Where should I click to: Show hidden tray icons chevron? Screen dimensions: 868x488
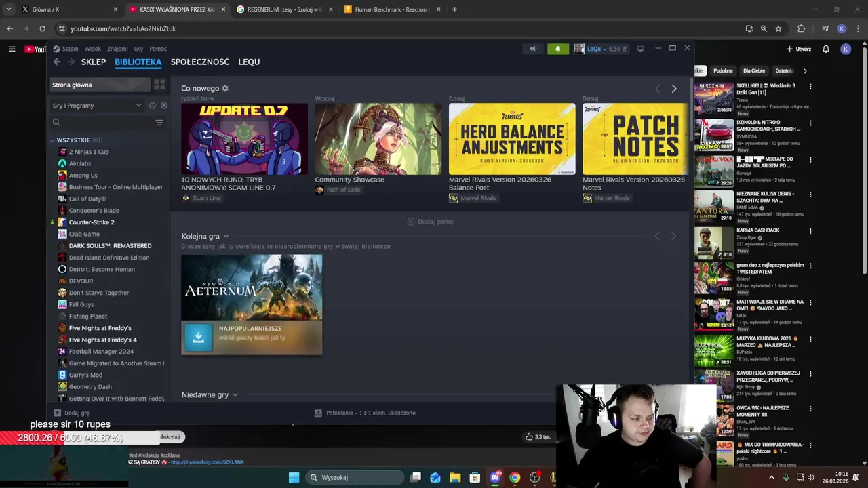771,477
